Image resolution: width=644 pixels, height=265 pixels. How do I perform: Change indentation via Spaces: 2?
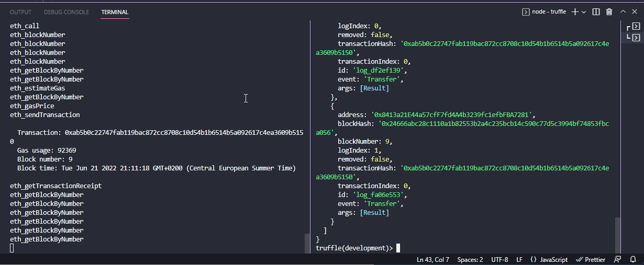pos(470,259)
